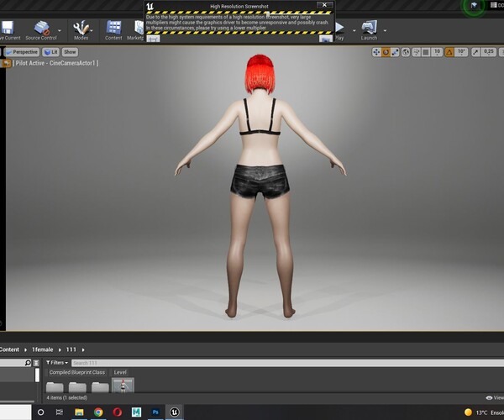Select the character level thumbnail asset
The width and height of the screenshot is (504, 420).
tap(123, 386)
